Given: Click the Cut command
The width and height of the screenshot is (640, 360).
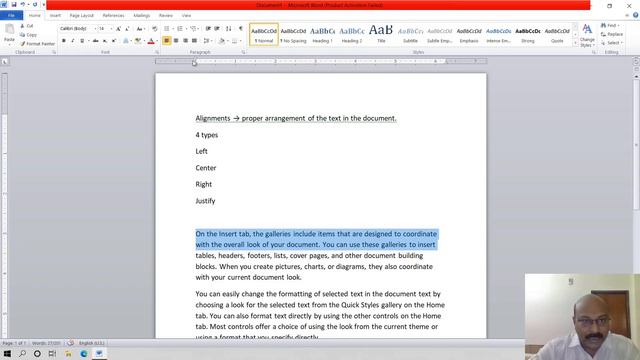Looking at the screenshot, I should pyautogui.click(x=27, y=26).
